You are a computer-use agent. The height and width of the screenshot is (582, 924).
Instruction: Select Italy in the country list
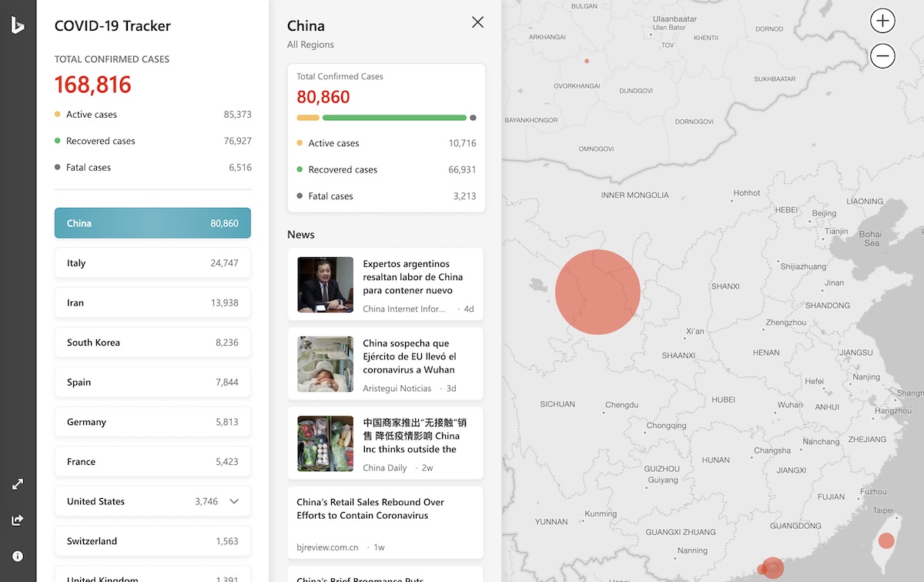152,263
